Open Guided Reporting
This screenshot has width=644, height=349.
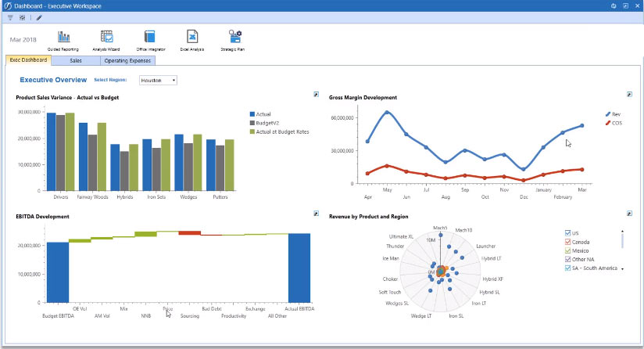click(63, 37)
